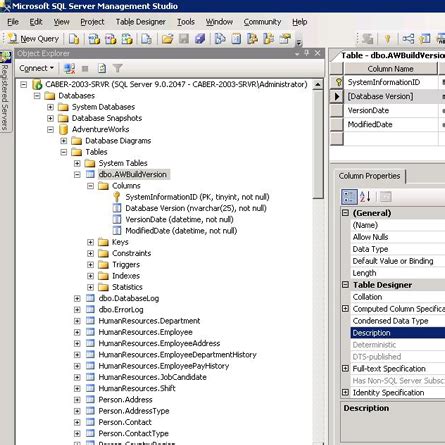The width and height of the screenshot is (445, 445).
Task: Click the Set Primary Key icon
Action: tap(387, 39)
